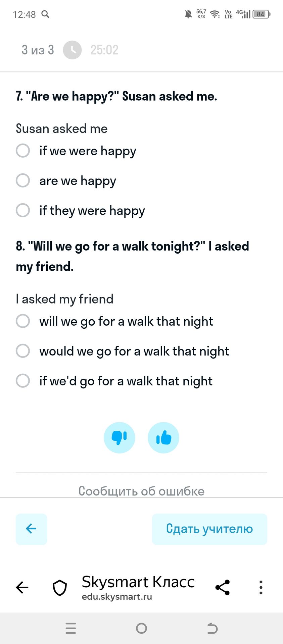The image size is (283, 644).
Task: Select "are we happy" option
Action: point(23,180)
